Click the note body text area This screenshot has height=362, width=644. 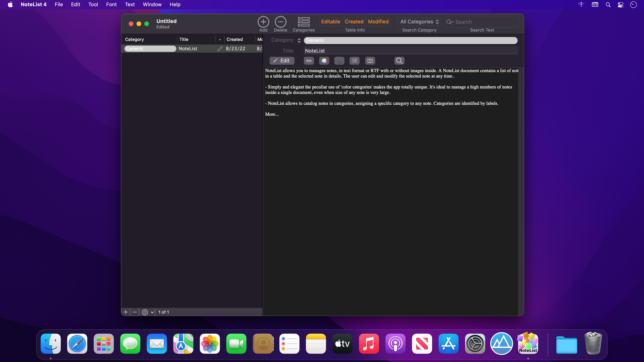point(391,191)
